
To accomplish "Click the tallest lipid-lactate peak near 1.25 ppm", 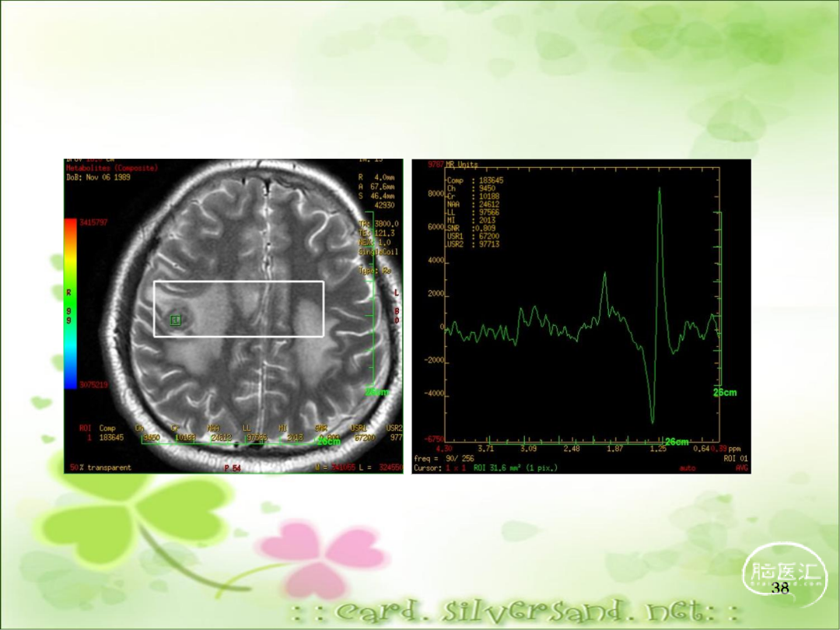I will 660,191.
